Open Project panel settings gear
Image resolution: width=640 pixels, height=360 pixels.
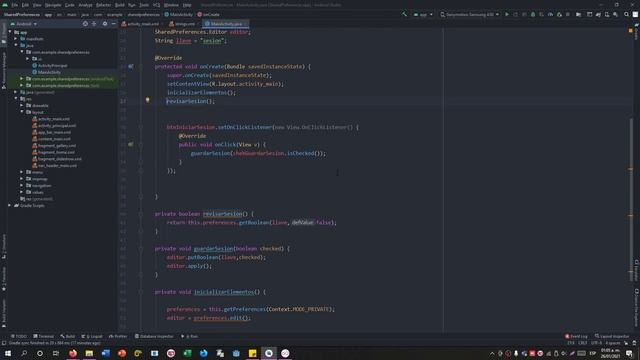105,24
